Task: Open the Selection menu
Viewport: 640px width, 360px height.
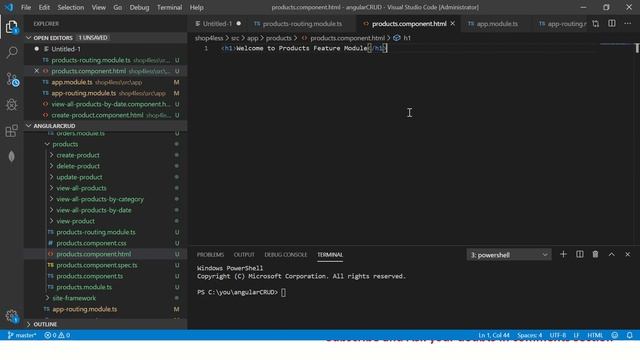Action: 71,7
